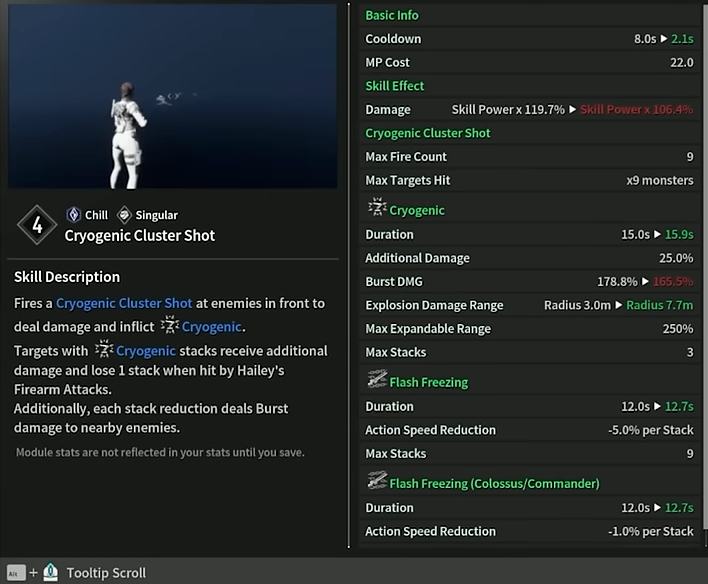
Task: Click the Flash Freezing Colossus/Commander header icon
Action: [377, 482]
